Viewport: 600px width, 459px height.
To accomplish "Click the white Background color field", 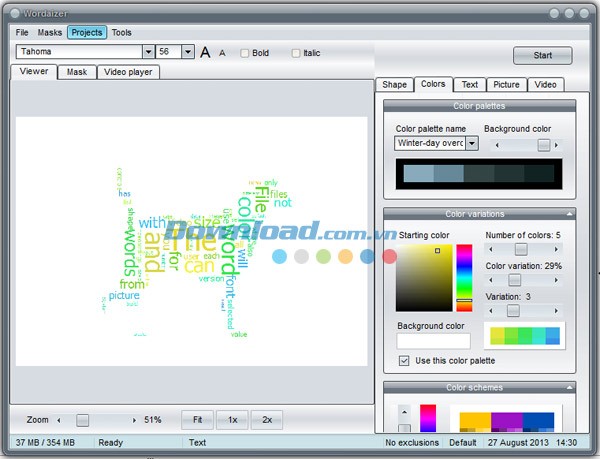I will tap(433, 341).
